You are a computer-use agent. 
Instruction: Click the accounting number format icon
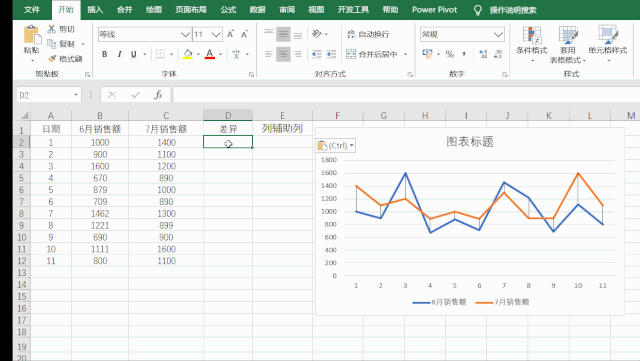pyautogui.click(x=427, y=54)
